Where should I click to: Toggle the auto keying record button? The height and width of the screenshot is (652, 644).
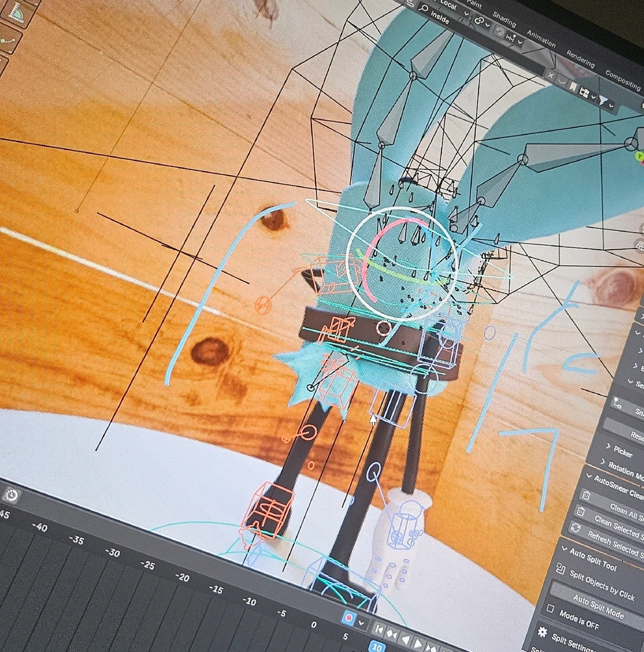(349, 617)
